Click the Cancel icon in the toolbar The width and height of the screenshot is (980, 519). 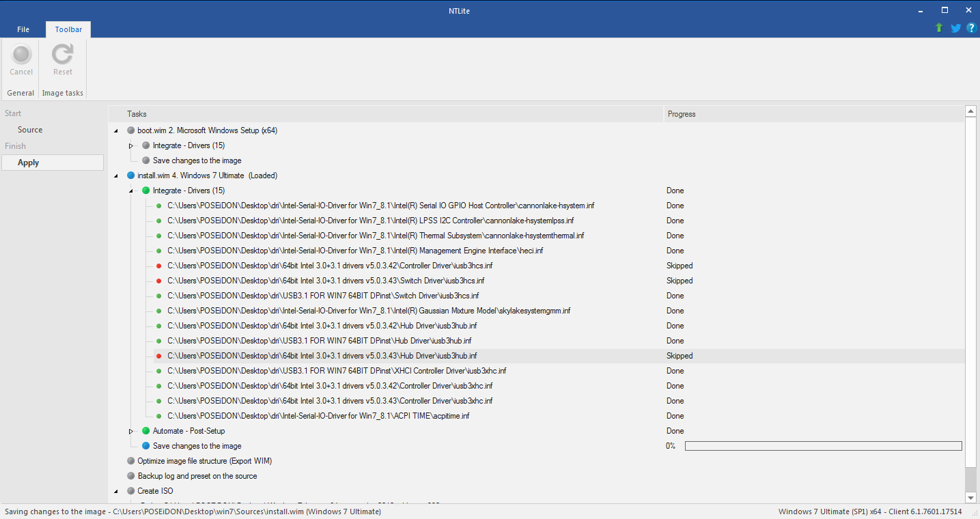coord(21,55)
